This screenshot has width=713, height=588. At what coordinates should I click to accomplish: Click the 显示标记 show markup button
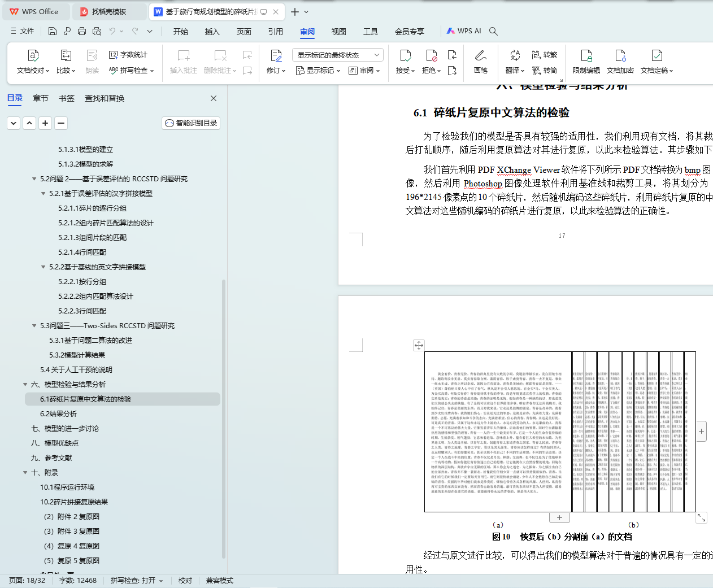click(x=318, y=71)
